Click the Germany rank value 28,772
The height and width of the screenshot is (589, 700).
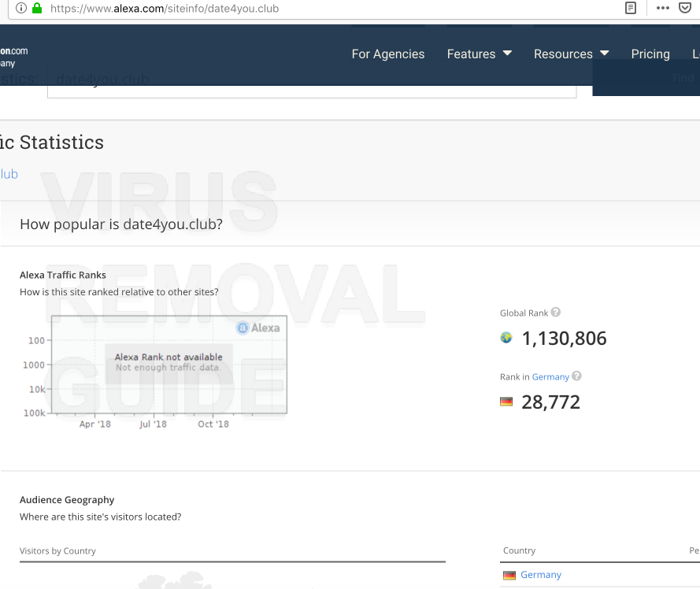click(x=550, y=402)
